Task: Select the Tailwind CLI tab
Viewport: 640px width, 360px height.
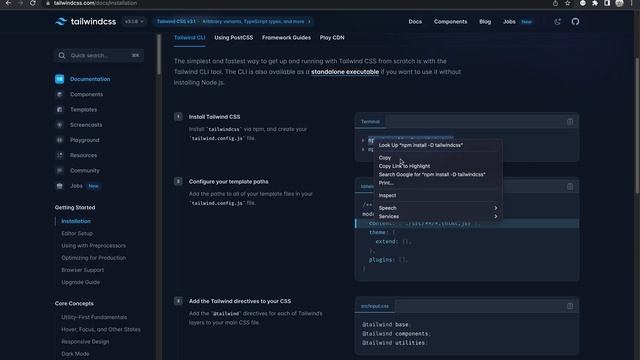Action: tap(189, 38)
